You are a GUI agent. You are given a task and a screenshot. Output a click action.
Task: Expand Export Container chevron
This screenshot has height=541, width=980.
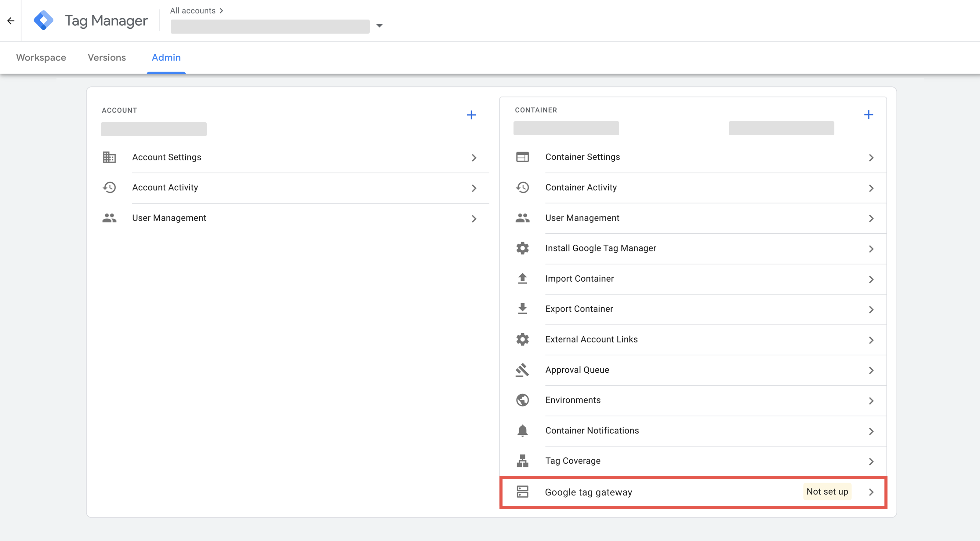[x=871, y=309]
